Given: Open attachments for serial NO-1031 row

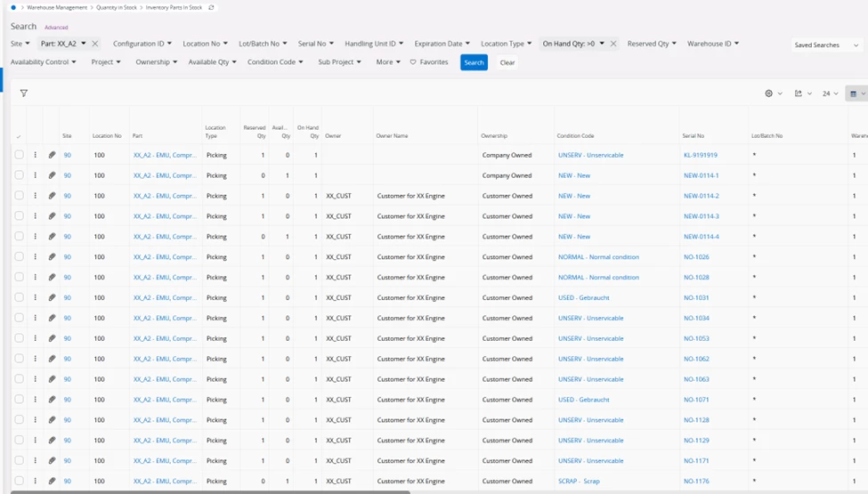Looking at the screenshot, I should coord(52,297).
